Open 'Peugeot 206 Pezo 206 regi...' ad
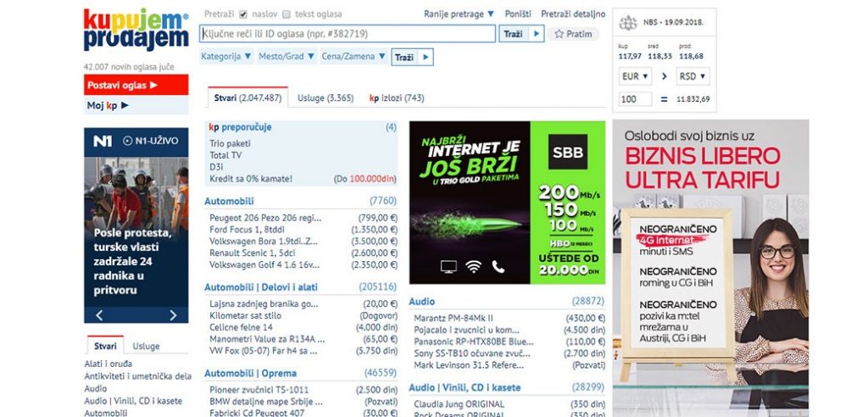The width and height of the screenshot is (868, 417). click(265, 218)
